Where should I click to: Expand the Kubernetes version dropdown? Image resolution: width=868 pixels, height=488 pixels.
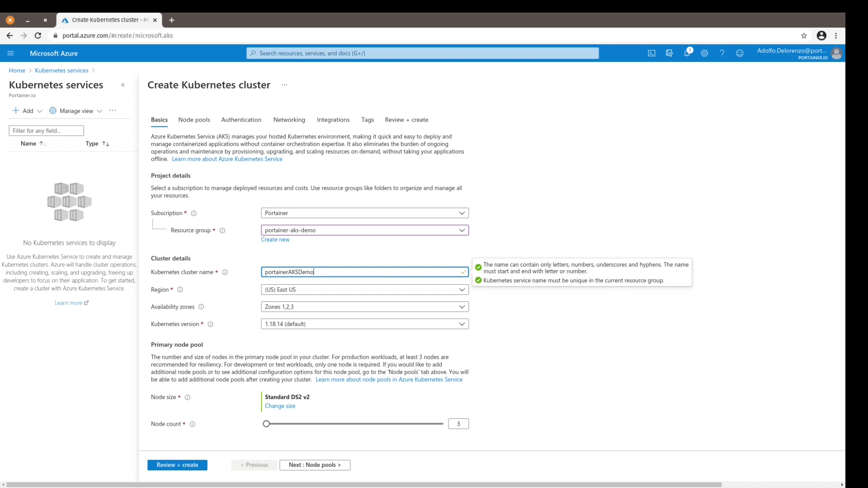coord(364,324)
